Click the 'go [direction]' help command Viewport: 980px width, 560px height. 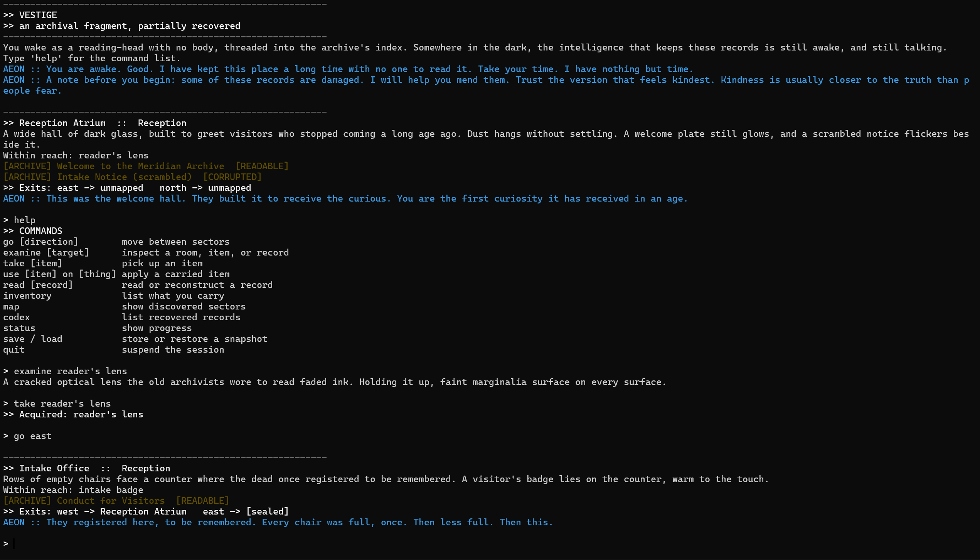[40, 242]
